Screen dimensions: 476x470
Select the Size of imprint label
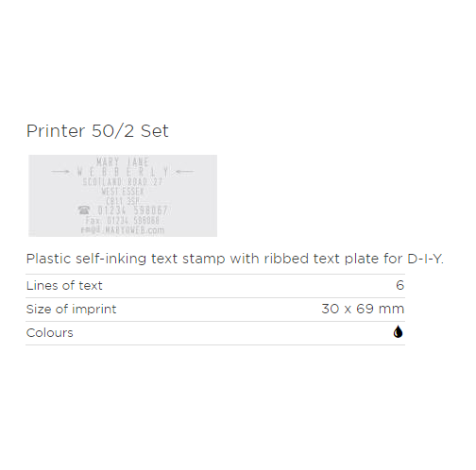coord(71,310)
